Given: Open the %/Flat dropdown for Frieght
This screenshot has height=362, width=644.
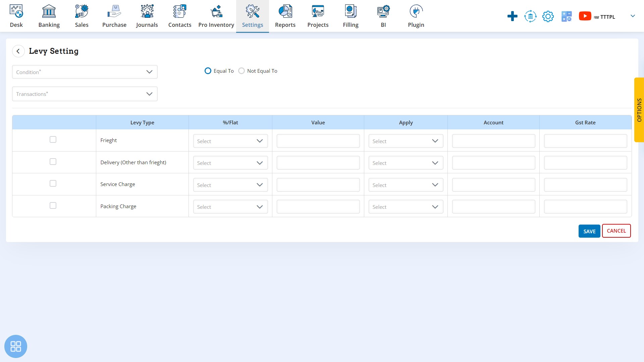Looking at the screenshot, I should (x=230, y=141).
